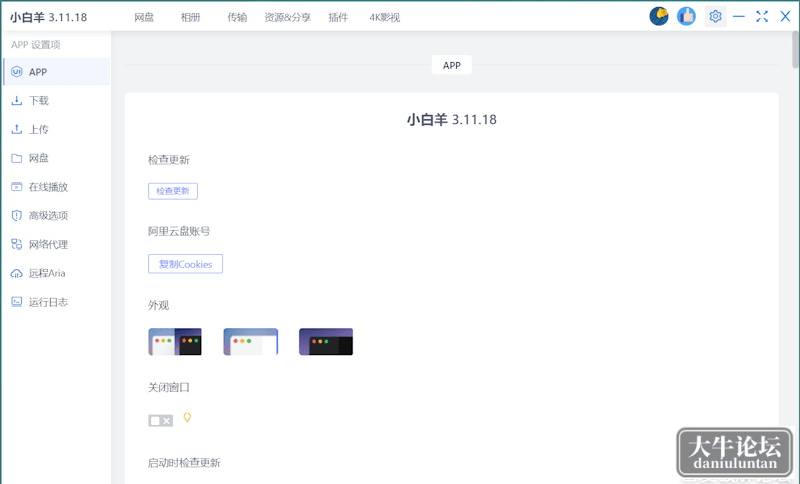Click the user avatar icon
Viewport: 800px width, 484px height.
tap(659, 16)
